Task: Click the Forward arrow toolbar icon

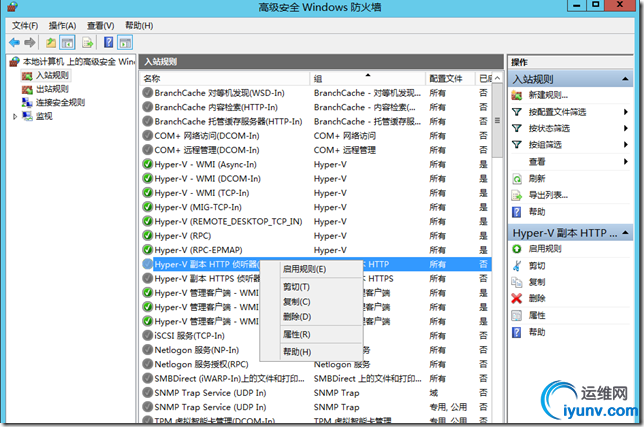Action: pos(30,42)
